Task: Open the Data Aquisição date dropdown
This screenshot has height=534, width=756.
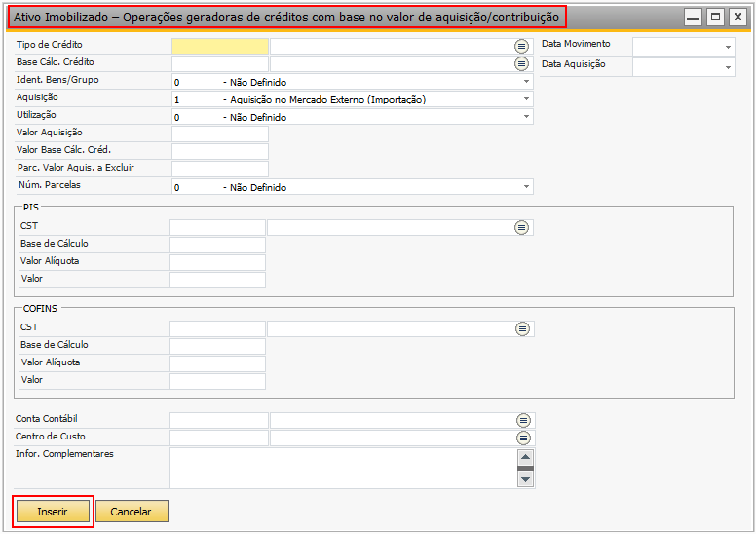Action: pyautogui.click(x=728, y=67)
